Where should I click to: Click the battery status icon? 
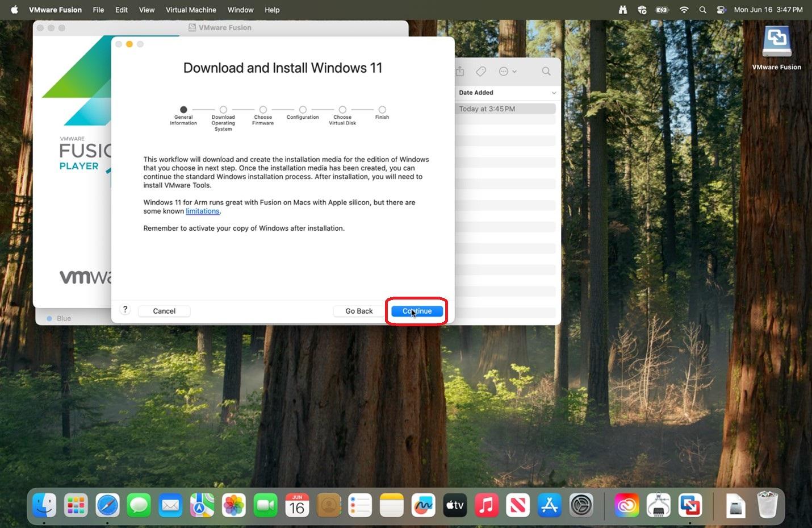click(662, 10)
